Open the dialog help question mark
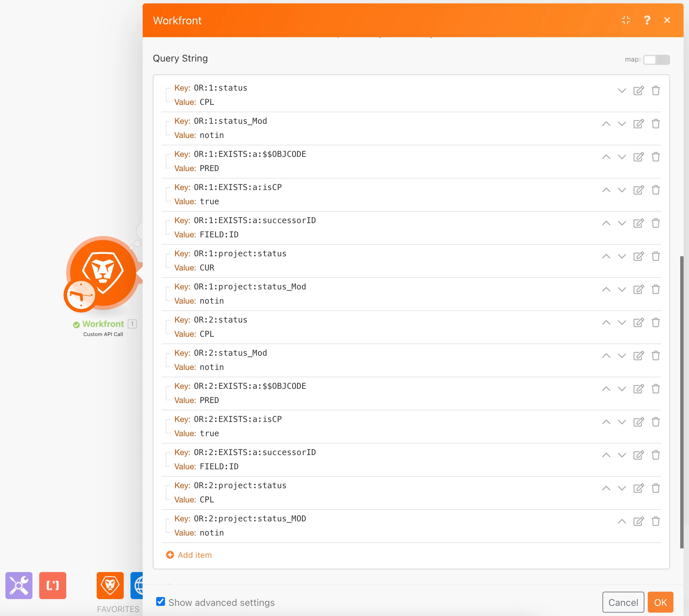 [647, 20]
